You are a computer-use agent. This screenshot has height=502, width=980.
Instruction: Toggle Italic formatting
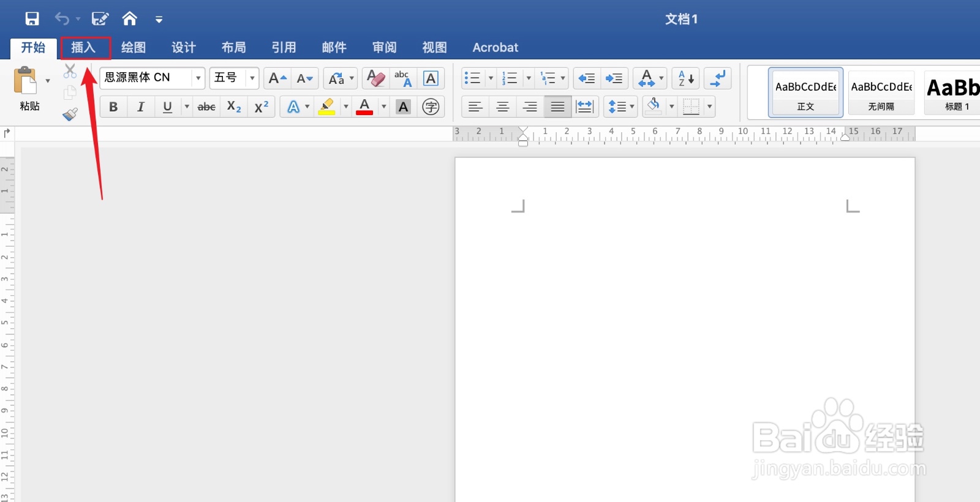click(x=140, y=107)
